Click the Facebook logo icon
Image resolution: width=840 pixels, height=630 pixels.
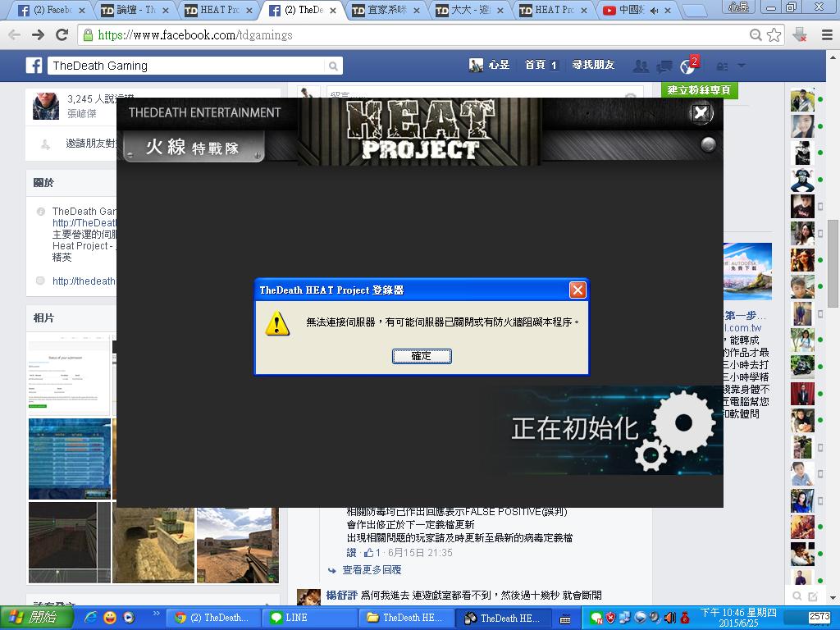(x=34, y=66)
